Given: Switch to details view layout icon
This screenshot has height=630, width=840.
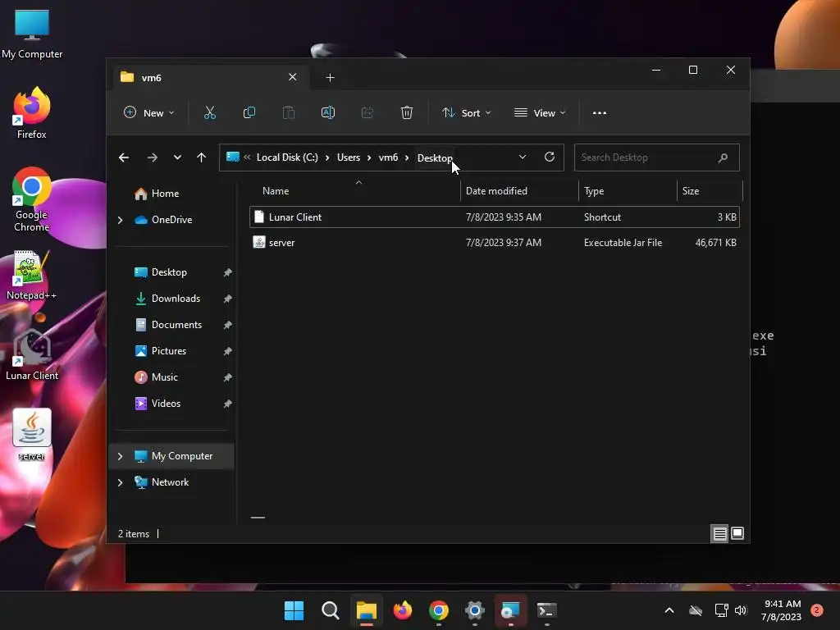Looking at the screenshot, I should pos(719,533).
